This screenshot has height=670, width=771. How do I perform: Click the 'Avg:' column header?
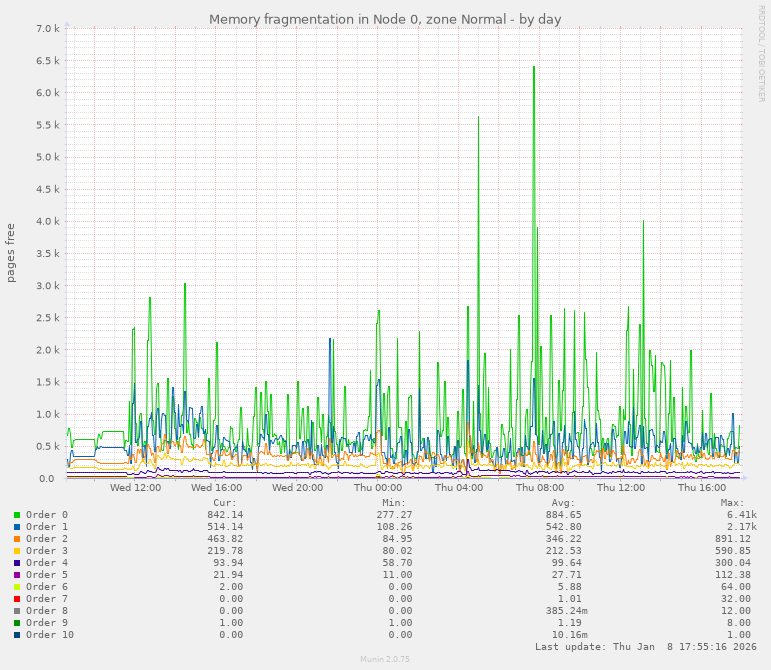[x=563, y=503]
